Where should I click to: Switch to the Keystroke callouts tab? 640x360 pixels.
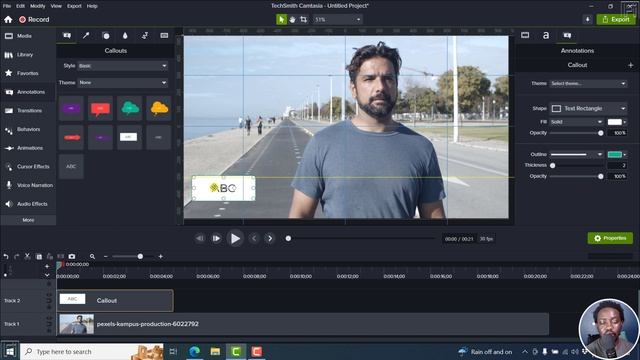(x=164, y=36)
